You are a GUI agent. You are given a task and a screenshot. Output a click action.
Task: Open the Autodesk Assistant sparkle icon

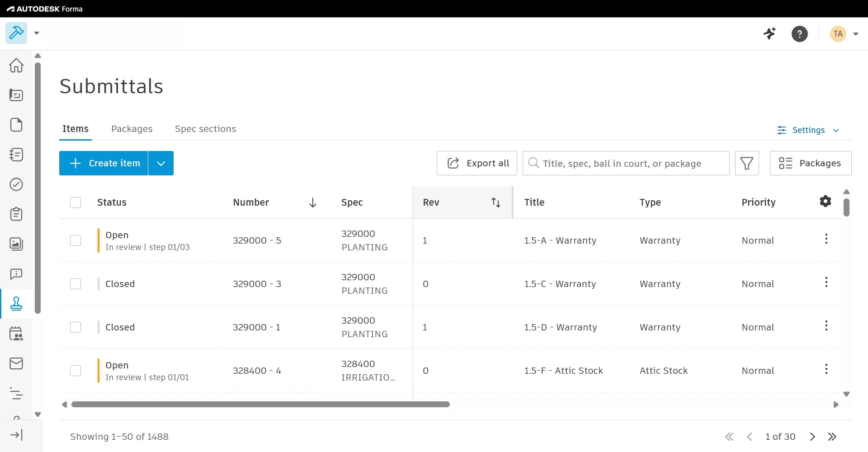(x=769, y=33)
